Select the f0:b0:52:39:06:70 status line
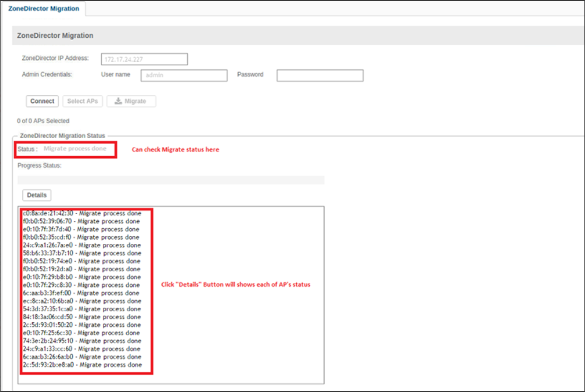The image size is (585, 392). pos(82,221)
